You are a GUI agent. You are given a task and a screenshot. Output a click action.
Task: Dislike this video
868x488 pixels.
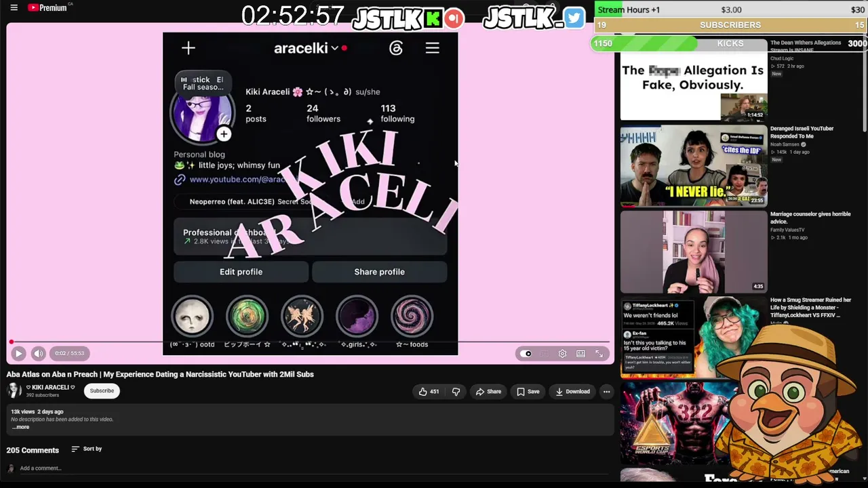coord(456,391)
